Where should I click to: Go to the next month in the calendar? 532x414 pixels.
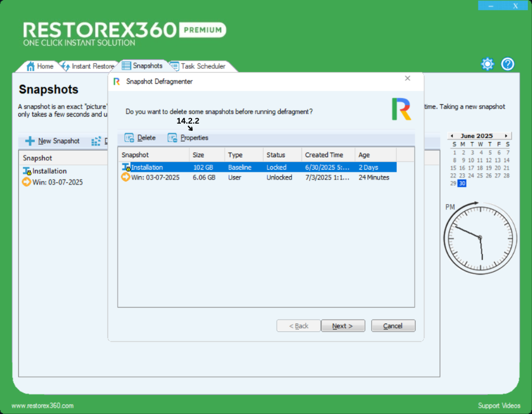[x=506, y=136]
